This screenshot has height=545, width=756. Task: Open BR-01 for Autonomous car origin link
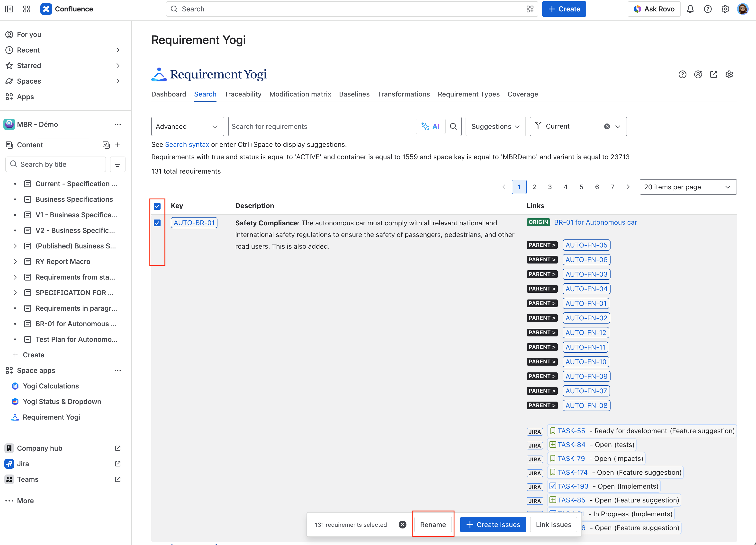[x=595, y=222]
